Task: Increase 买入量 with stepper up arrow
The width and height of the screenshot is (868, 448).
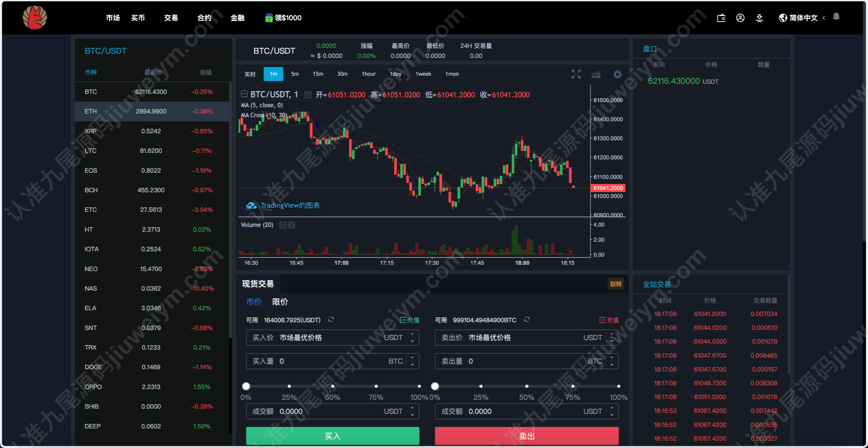Action: pyautogui.click(x=412, y=357)
